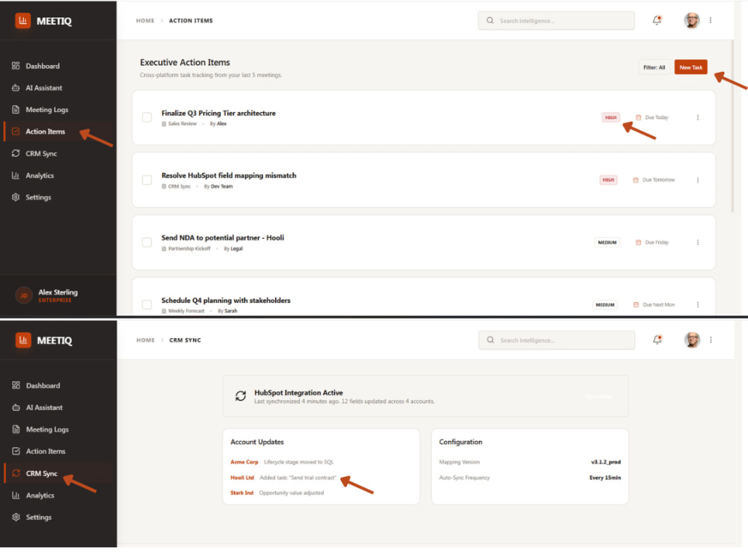Image resolution: width=748 pixels, height=560 pixels.
Task: Click the MEDIUM badge on Send NDA task
Action: pyautogui.click(x=607, y=242)
